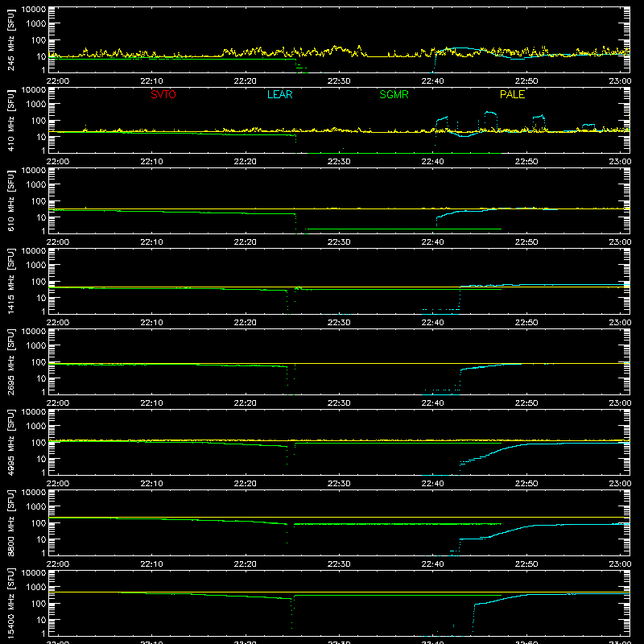Screen dimensions: 644x644
Task: Select the 100 y-axis value of the 8800 MHz plot
Action: (x=39, y=522)
